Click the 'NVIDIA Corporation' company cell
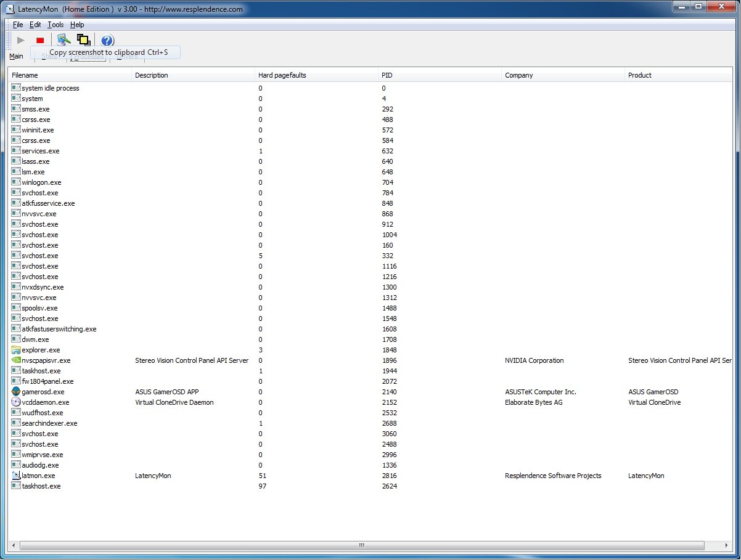This screenshot has width=741, height=560. 534,360
